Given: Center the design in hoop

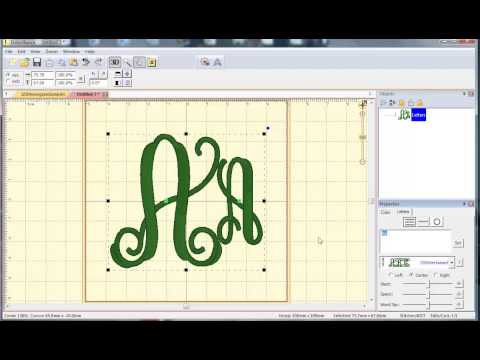Looking at the screenshot, I should coord(127,74).
